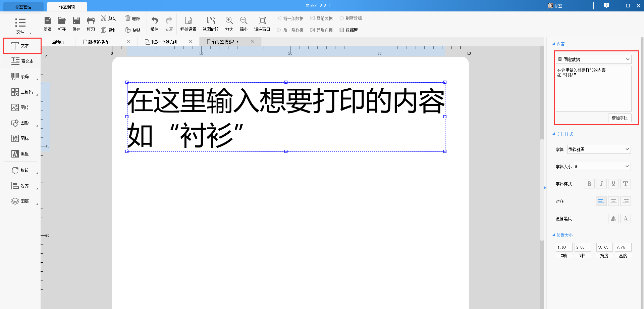Click the 增加字段 button

pos(620,118)
